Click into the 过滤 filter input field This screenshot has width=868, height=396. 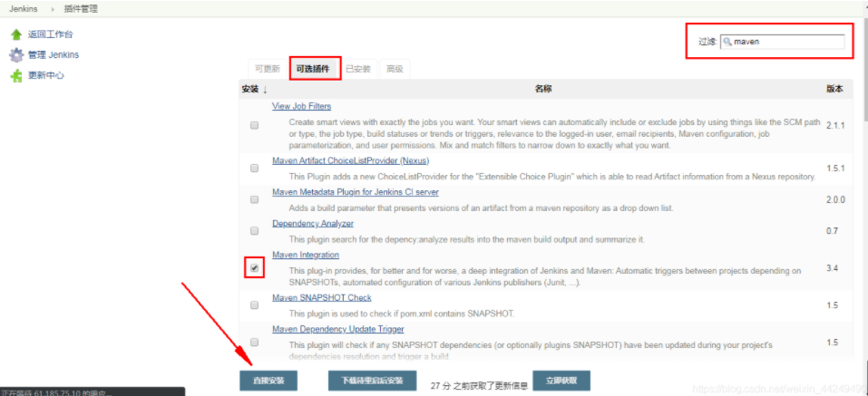click(x=782, y=42)
